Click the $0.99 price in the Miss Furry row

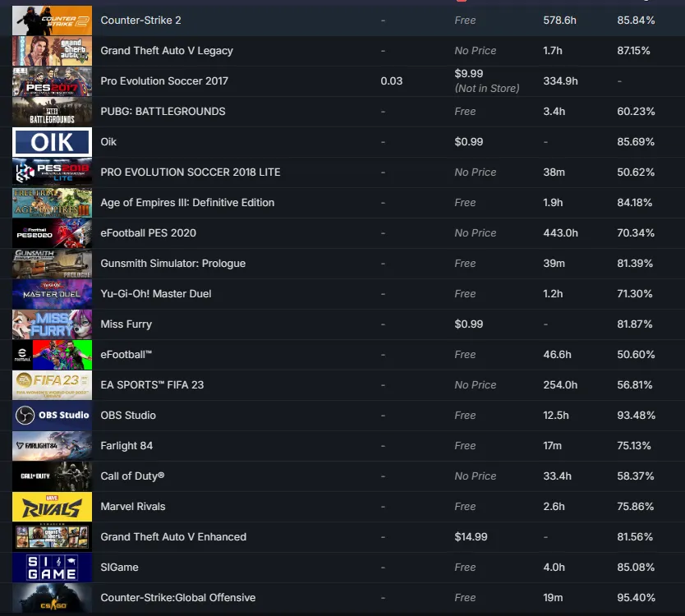point(469,324)
